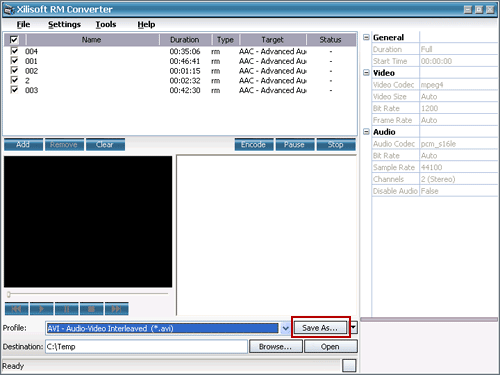This screenshot has height=375, width=500.
Task: Open the Settings menu
Action: [64, 24]
